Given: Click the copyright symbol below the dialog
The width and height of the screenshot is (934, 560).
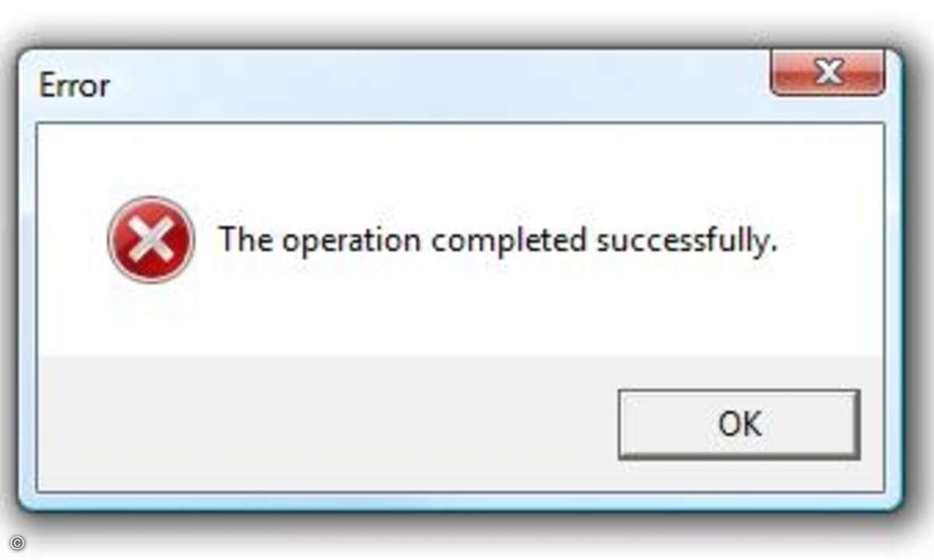Looking at the screenshot, I should tap(17, 544).
